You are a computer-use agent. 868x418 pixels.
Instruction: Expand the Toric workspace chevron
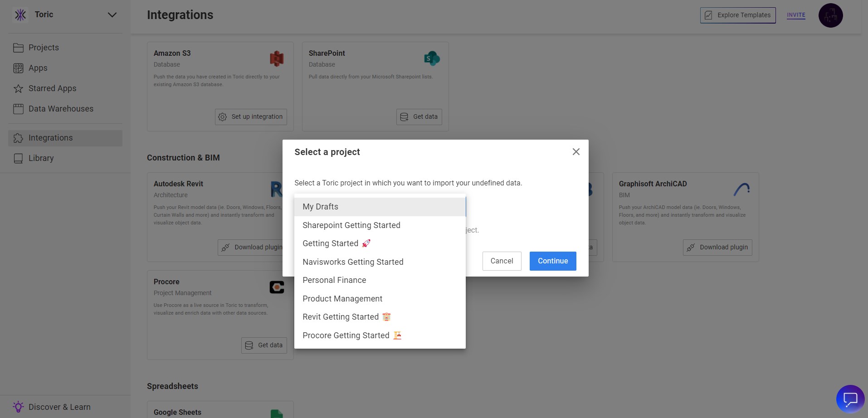click(112, 15)
